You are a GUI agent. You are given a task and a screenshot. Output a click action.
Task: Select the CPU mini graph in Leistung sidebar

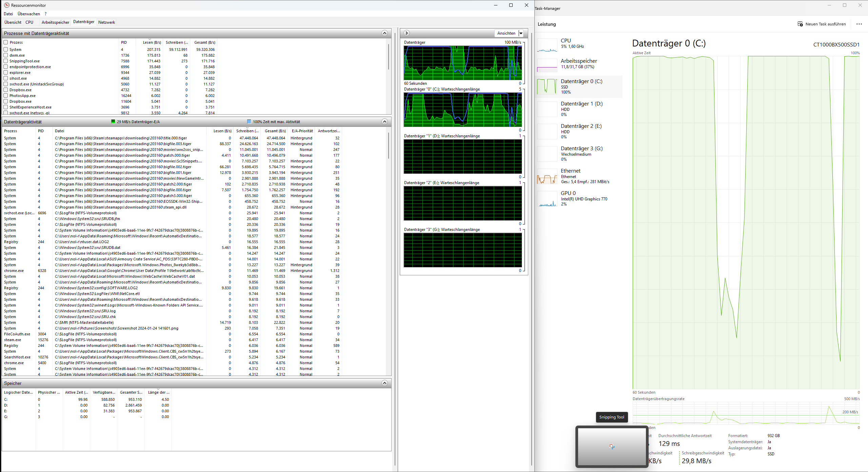pyautogui.click(x=547, y=45)
